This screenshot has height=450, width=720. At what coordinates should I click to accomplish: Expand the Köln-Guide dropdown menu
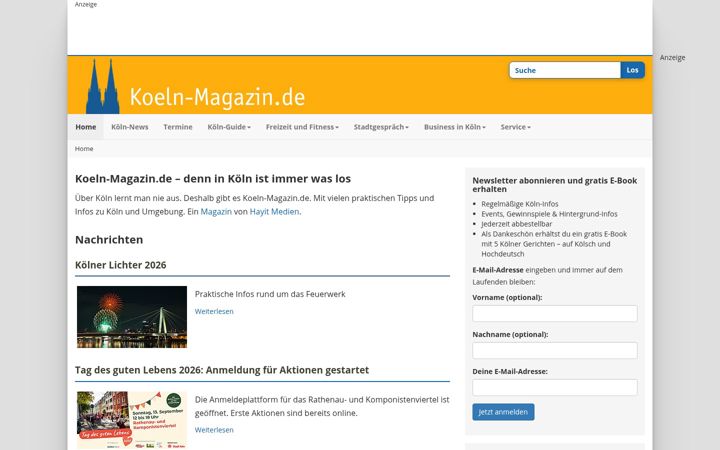(229, 127)
